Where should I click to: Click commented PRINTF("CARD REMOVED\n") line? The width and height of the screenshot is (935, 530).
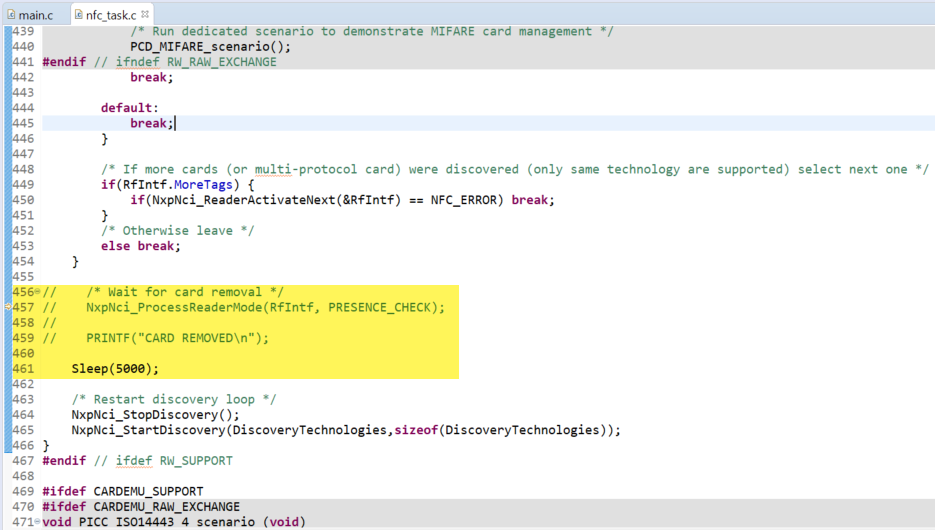pos(178,338)
